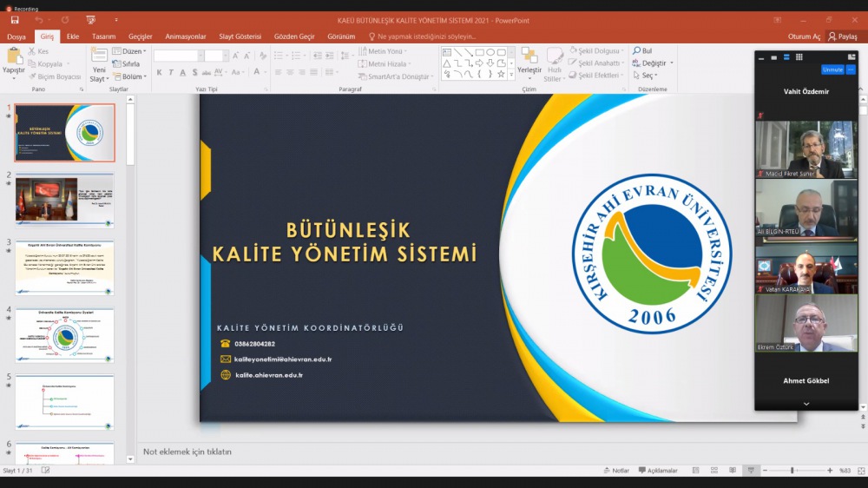Screen dimensions: 868x488
Task: Increase font size icon
Action: [236, 56]
